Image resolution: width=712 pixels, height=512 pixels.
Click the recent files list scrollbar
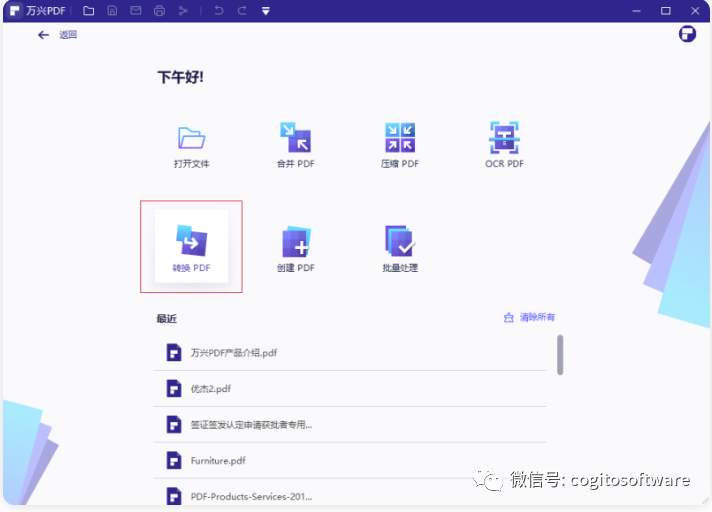point(560,355)
